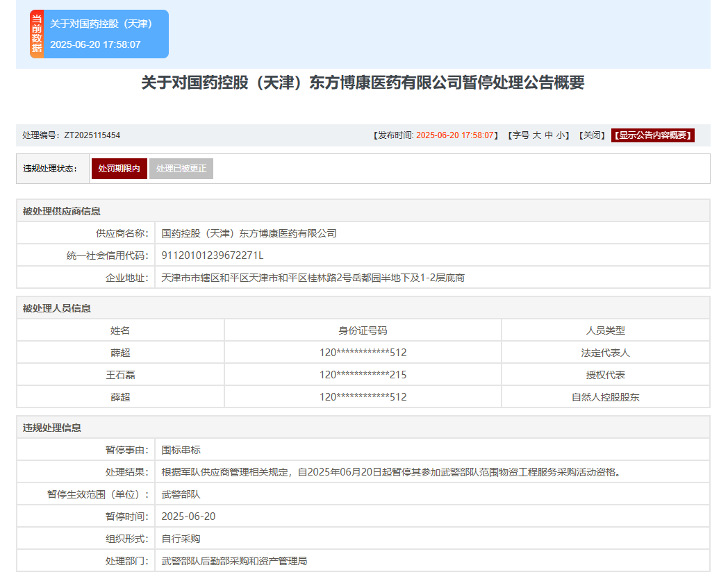Screen dimensions: 728x588
Task: Set font size to 中
Action: 548,135
